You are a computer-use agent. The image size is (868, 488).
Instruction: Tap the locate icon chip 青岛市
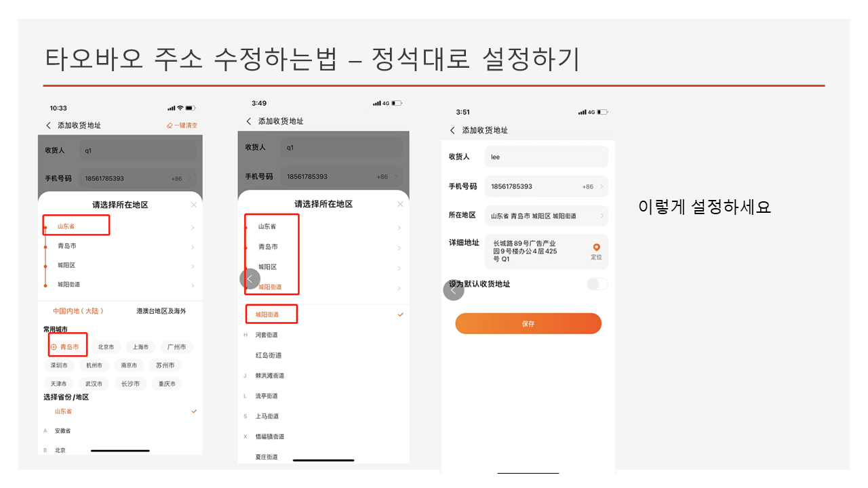point(65,347)
